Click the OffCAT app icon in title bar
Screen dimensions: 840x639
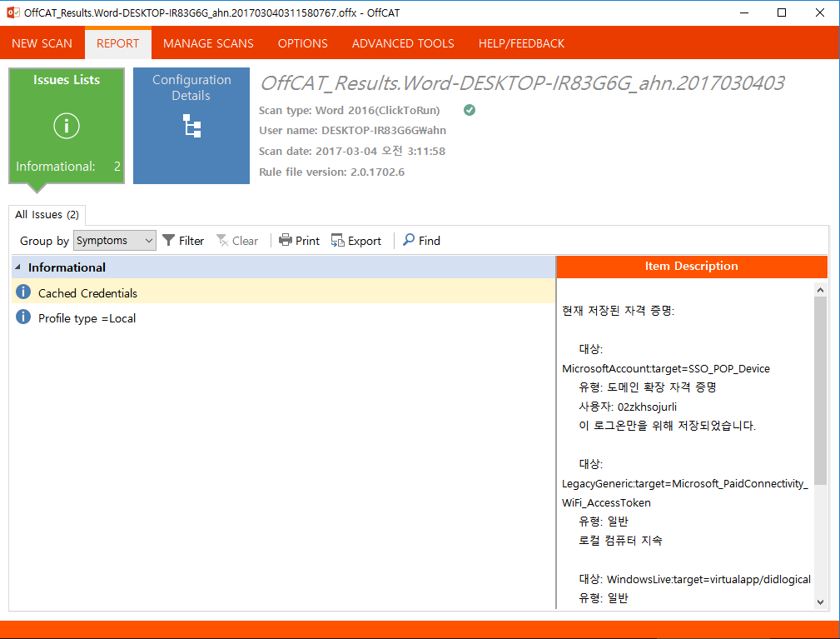click(x=12, y=12)
